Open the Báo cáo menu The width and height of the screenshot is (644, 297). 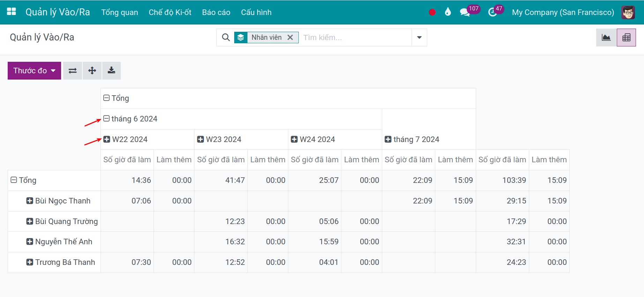point(216,12)
